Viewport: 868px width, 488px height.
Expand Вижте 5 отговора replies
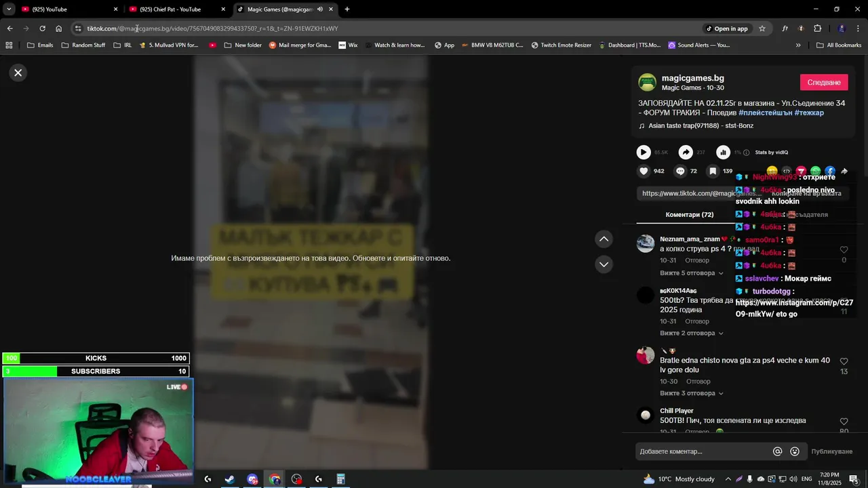(692, 273)
